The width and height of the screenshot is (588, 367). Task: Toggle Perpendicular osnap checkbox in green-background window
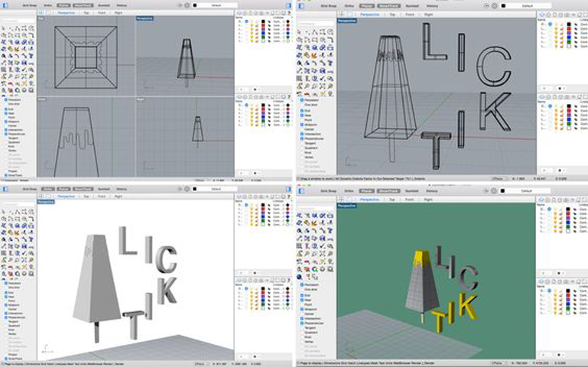(x=302, y=323)
